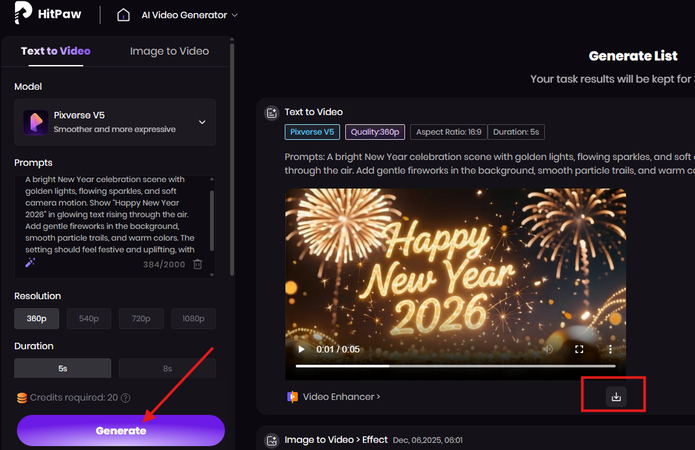The width and height of the screenshot is (695, 450).
Task: Open video in fullscreen
Action: point(579,349)
